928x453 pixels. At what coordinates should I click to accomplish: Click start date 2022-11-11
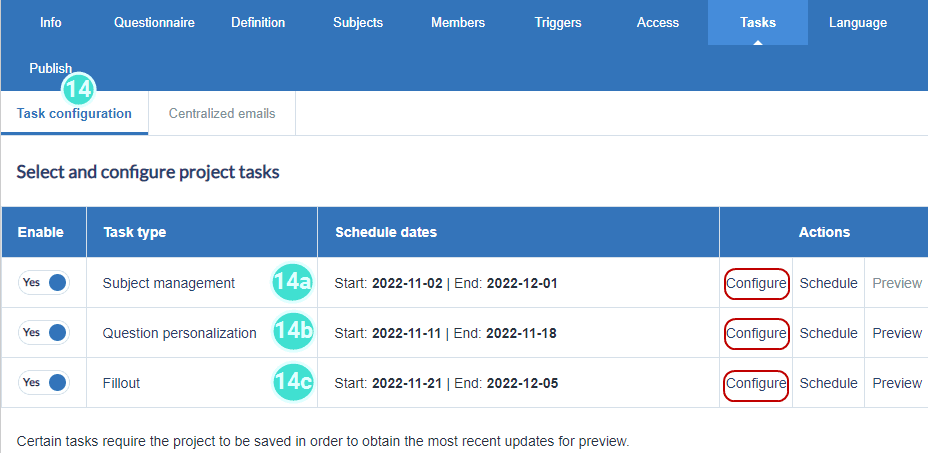pos(407,333)
